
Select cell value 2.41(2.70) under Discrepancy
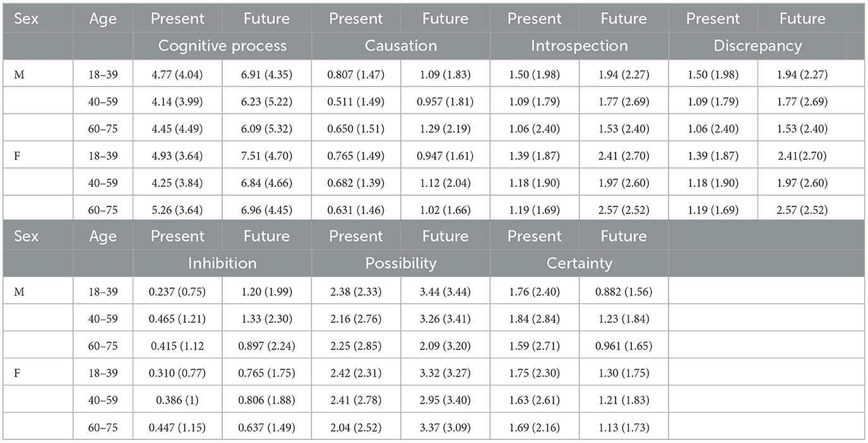[x=802, y=155]
